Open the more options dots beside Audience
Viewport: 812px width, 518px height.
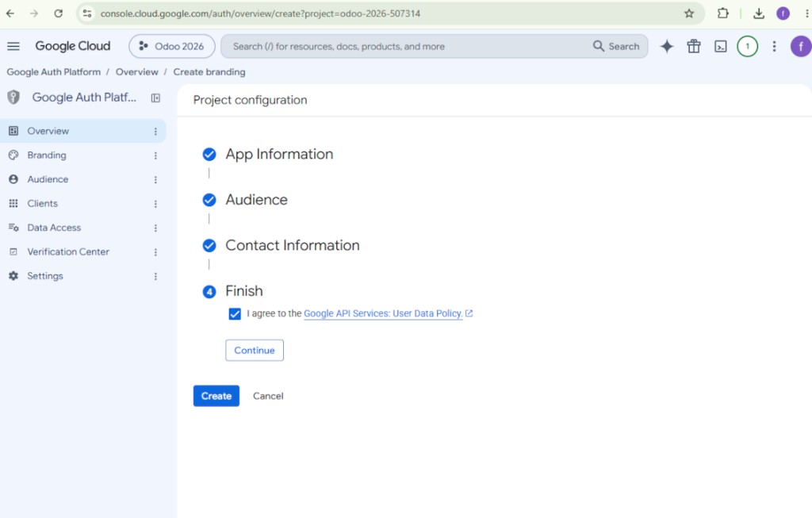155,180
